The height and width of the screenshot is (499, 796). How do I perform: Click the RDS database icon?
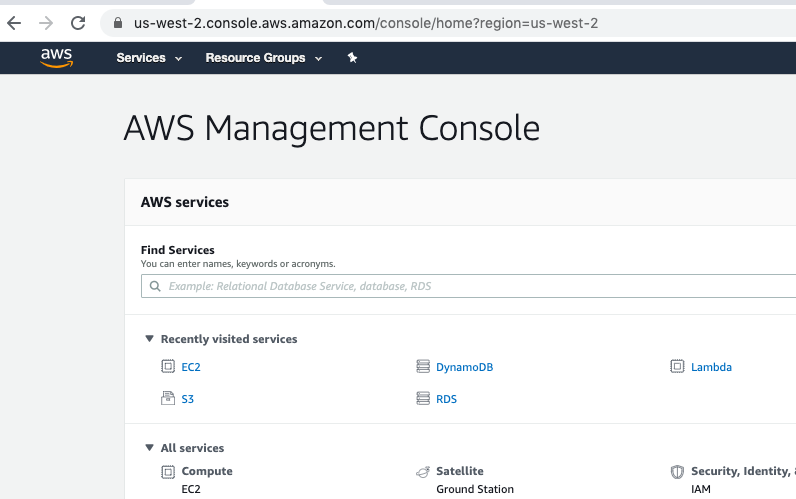(x=423, y=398)
